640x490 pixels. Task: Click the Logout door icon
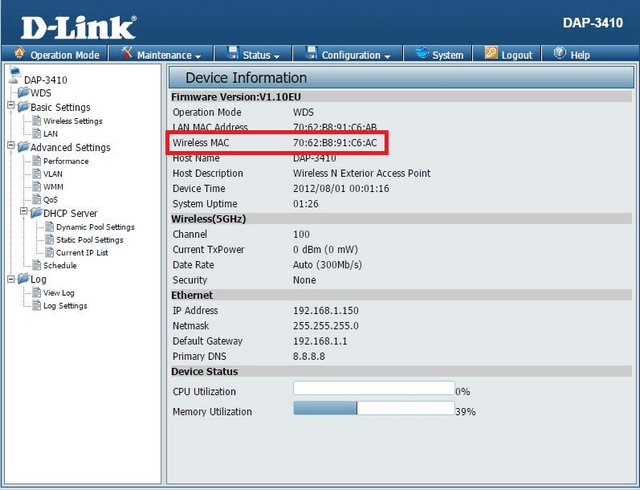pyautogui.click(x=491, y=54)
